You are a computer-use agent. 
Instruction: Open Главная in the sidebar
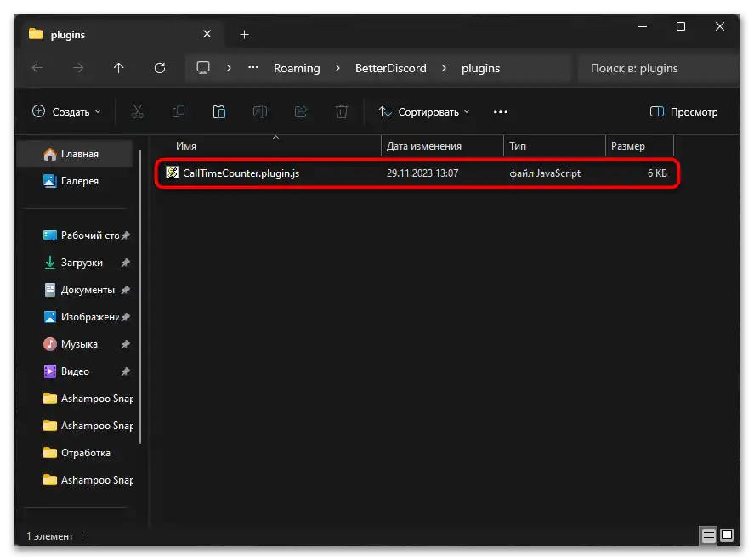tap(75, 154)
